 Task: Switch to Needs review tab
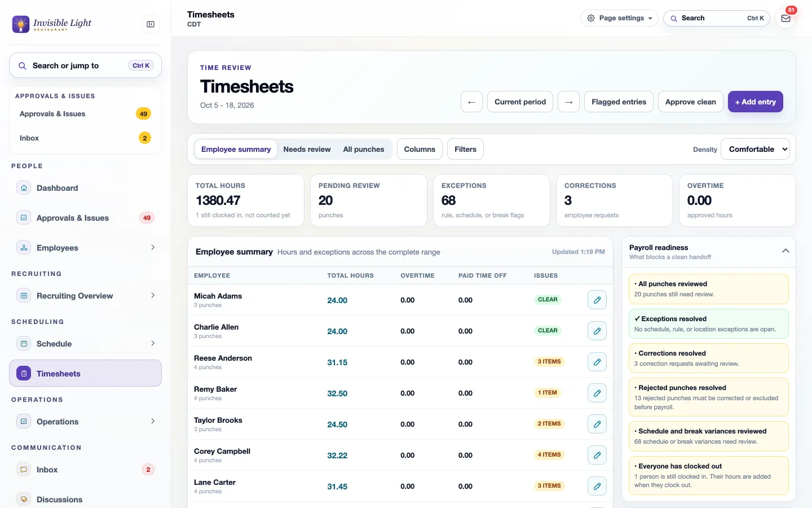pos(307,150)
